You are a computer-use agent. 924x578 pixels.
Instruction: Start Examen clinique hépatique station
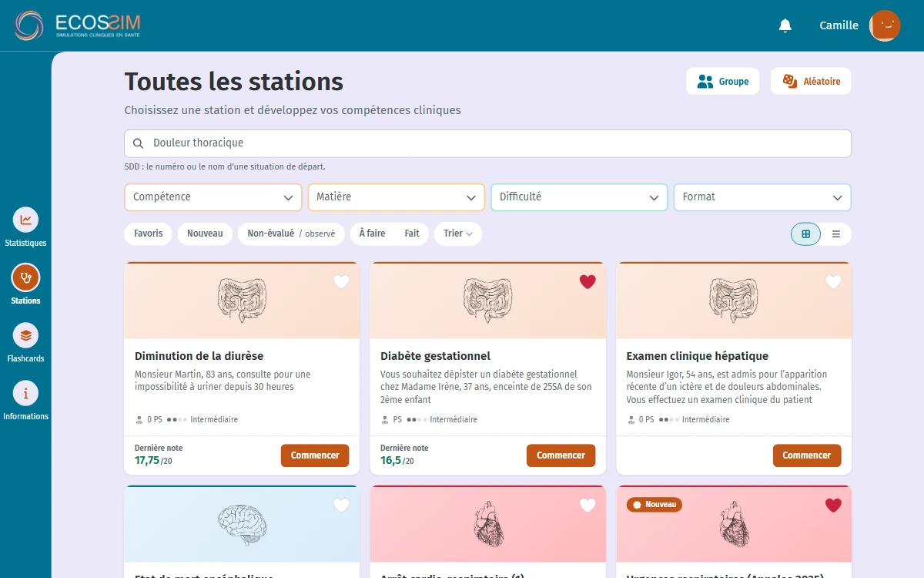(x=807, y=455)
